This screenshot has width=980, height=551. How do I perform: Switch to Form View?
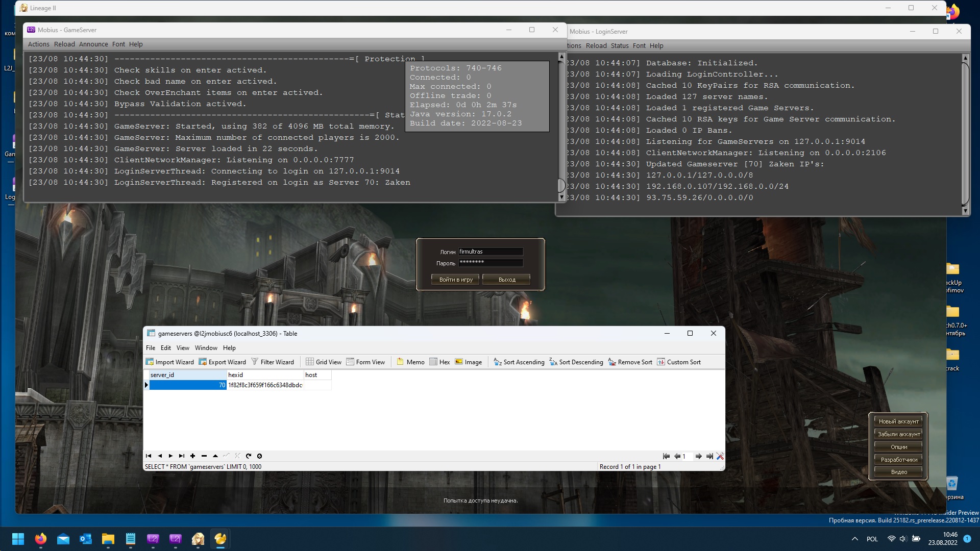coord(365,362)
